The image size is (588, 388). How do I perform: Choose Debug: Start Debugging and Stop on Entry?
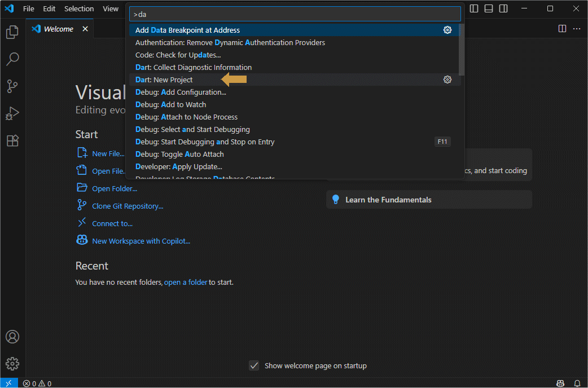click(x=205, y=142)
